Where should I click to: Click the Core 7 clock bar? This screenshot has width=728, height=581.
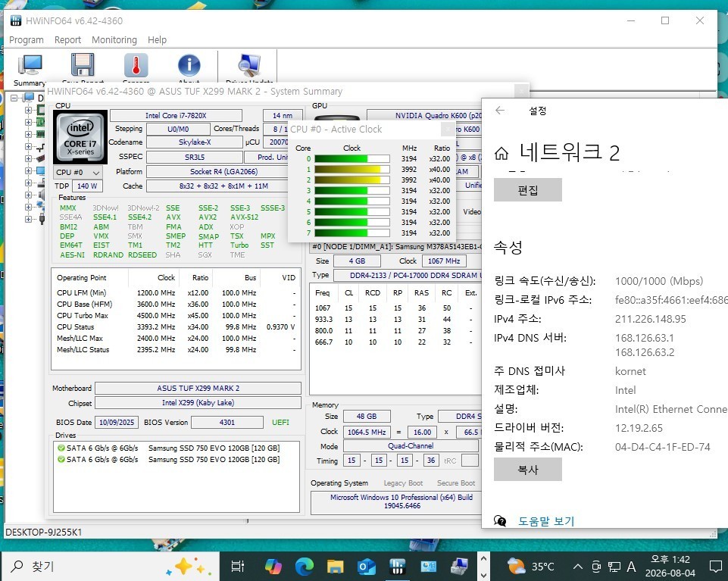point(352,233)
